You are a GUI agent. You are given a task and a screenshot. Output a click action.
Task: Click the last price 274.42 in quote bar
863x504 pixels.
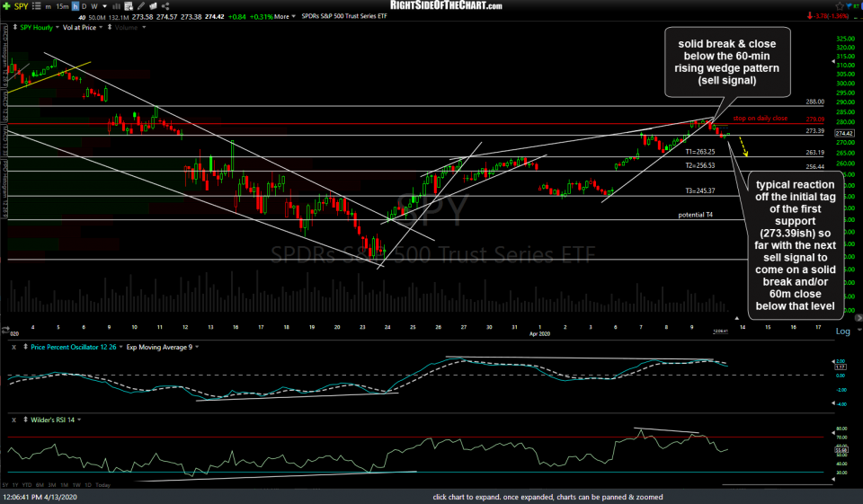tap(214, 16)
